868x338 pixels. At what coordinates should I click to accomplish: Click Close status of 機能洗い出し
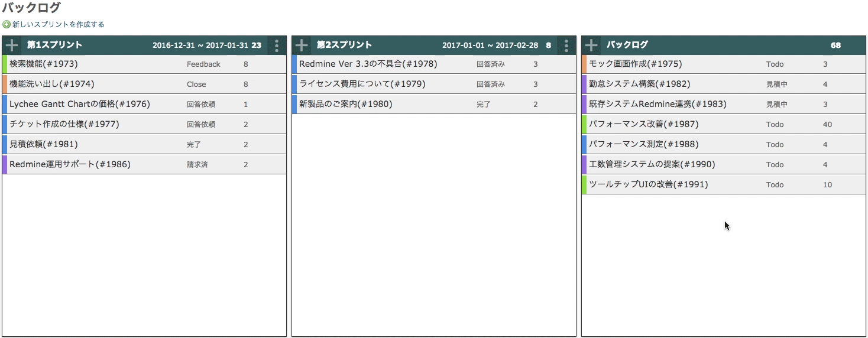196,84
